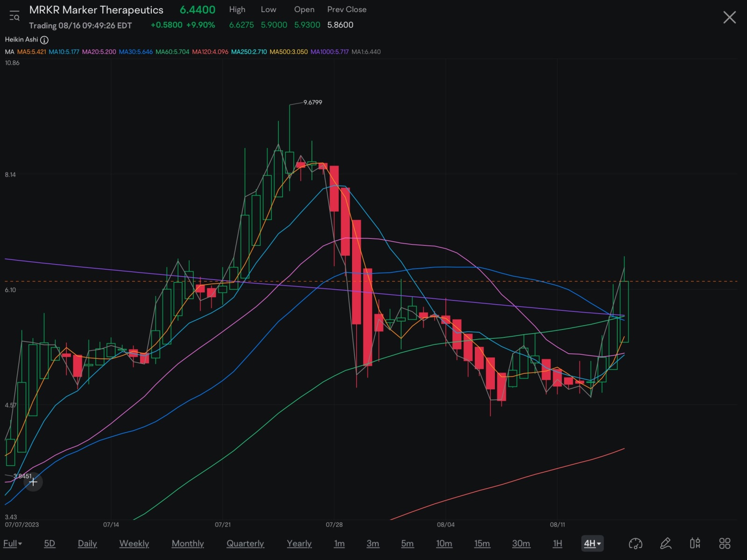
Task: Click the Prev Close value 5.8600
Action: pos(340,25)
